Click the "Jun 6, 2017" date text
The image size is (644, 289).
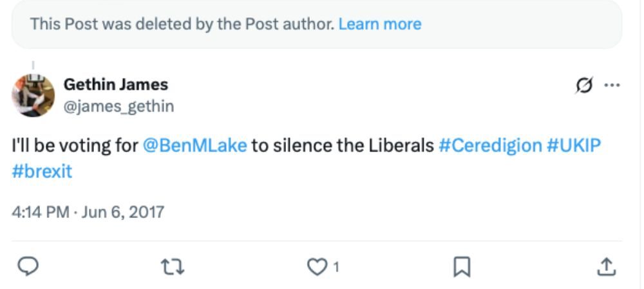click(122, 212)
